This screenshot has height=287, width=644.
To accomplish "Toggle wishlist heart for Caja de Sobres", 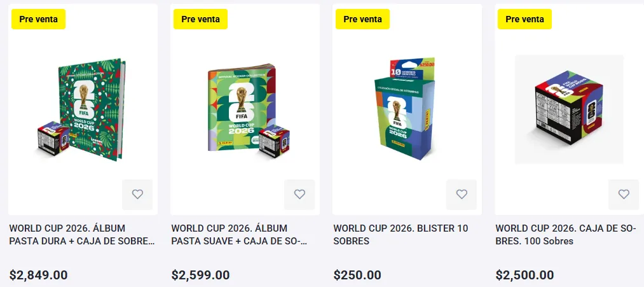I will pos(624,195).
